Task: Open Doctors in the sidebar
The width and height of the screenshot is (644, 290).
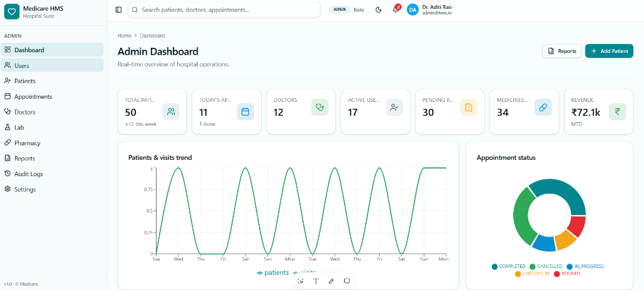Action: [52, 112]
